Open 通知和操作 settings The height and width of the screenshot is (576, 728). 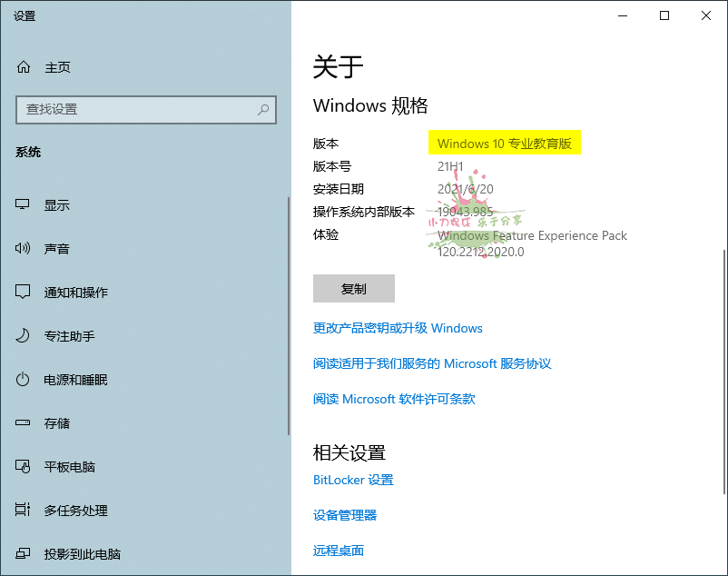click(68, 292)
